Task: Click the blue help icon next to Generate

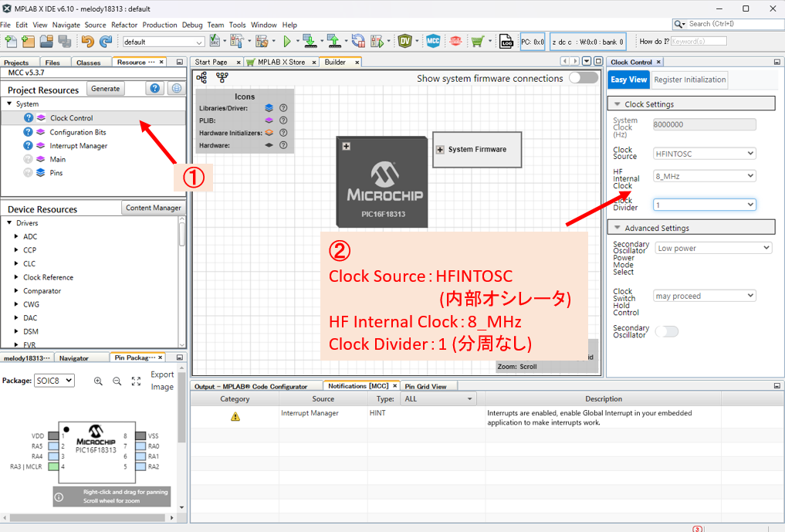Action: (x=157, y=89)
